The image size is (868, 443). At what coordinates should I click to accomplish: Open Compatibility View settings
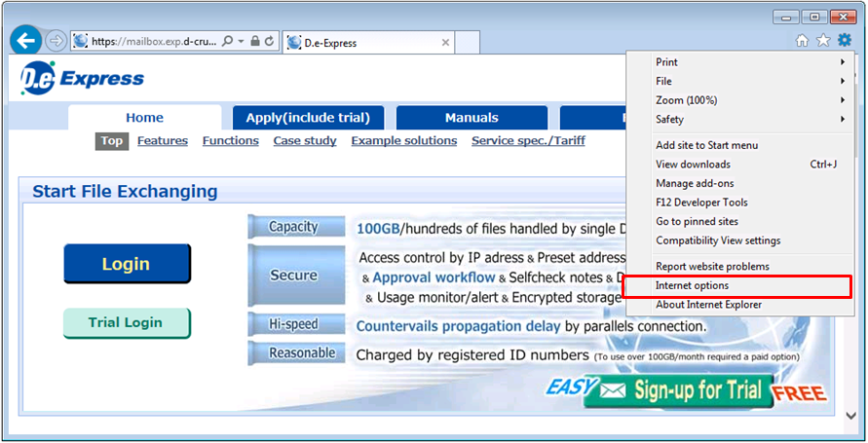click(x=718, y=240)
